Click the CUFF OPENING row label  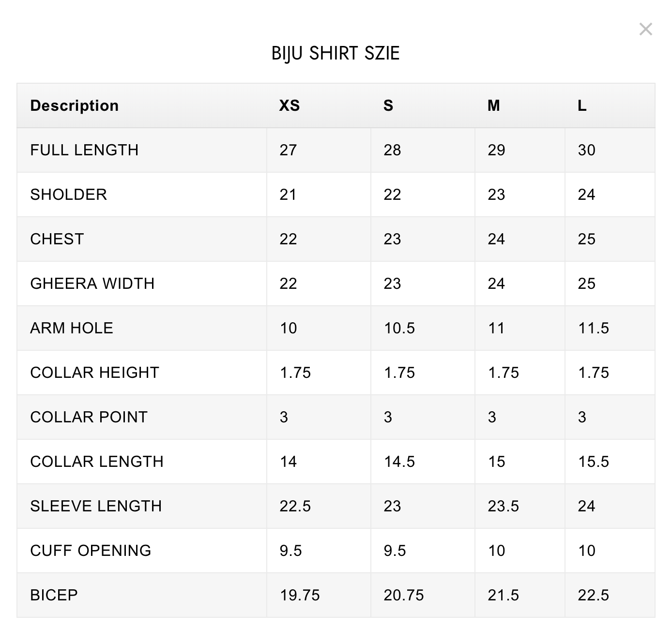click(91, 551)
